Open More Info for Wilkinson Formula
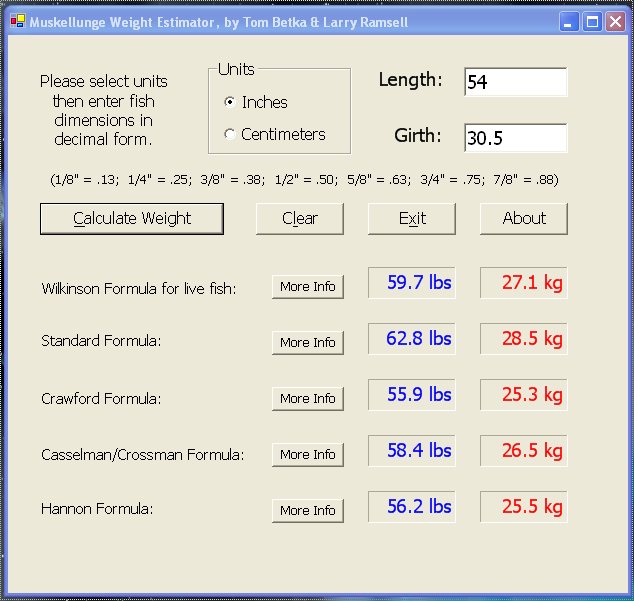This screenshot has height=601, width=634. click(x=308, y=287)
